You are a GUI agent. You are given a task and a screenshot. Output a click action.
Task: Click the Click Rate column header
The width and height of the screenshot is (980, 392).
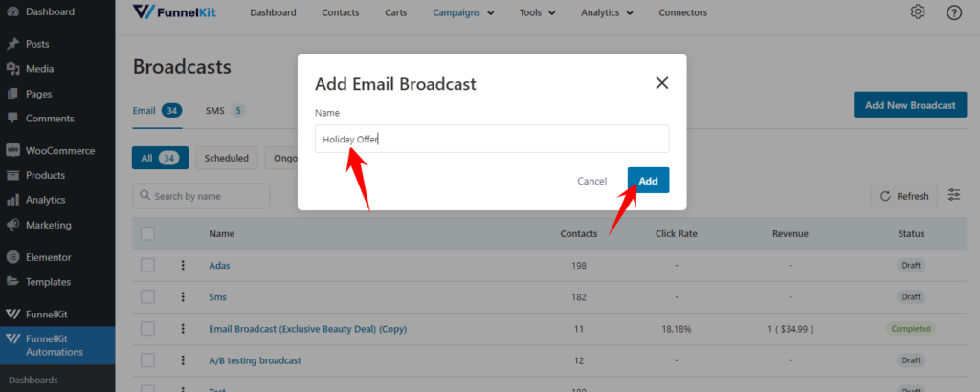(x=677, y=233)
